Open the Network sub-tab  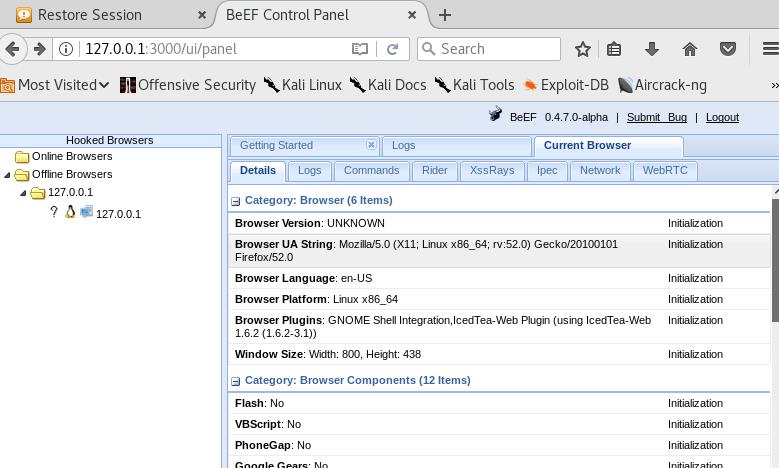[600, 170]
